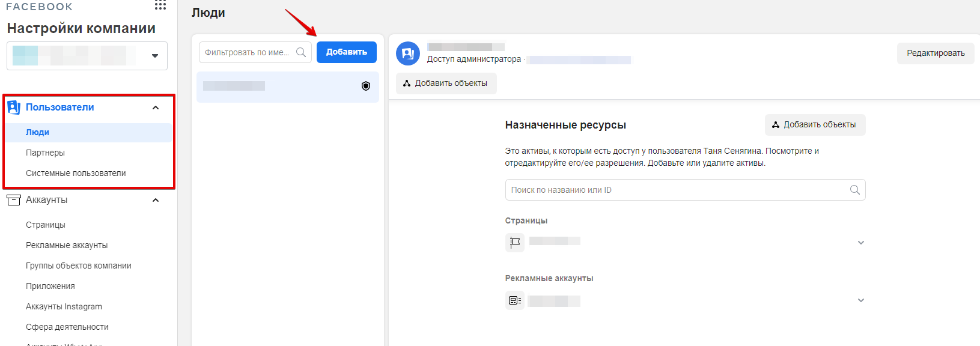Click the Редактировать button
This screenshot has width=980, height=346.
click(x=935, y=53)
